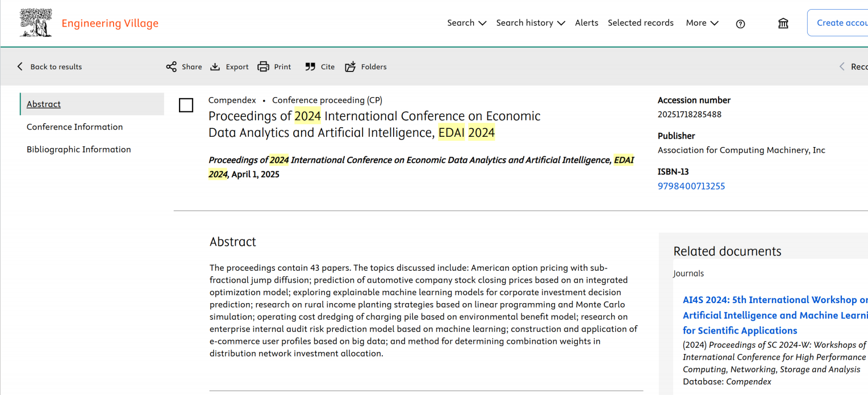Expand the More menu
Screen dimensions: 868x395
702,23
